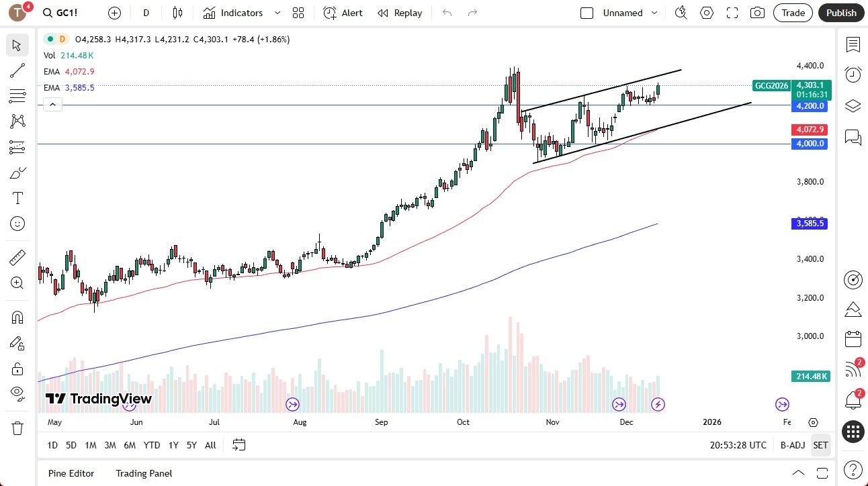Select the Trend Line tool
The width and height of the screenshot is (868, 486).
(x=17, y=70)
